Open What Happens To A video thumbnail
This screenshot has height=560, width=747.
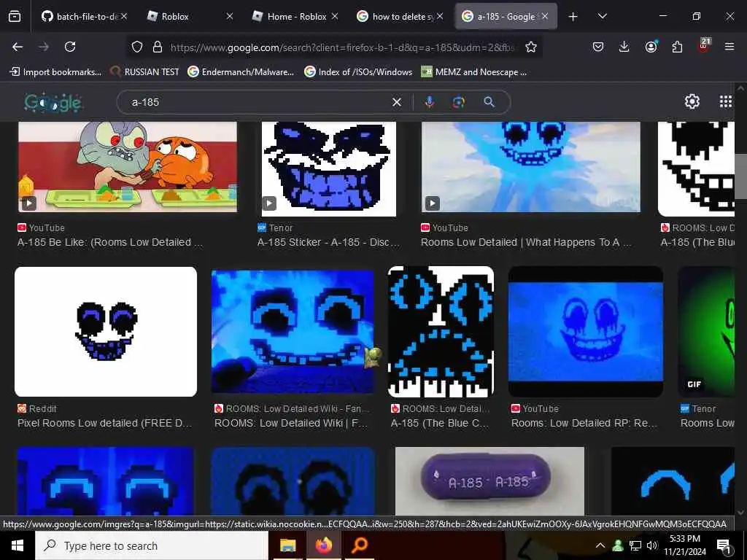[531, 167]
